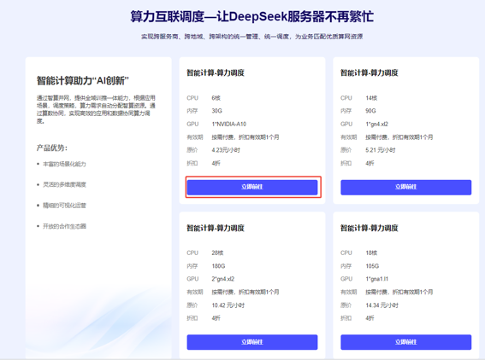Click 立即前往 button in the 28核 card
Image resolution: width=485 pixels, height=360 pixels.
(252, 342)
